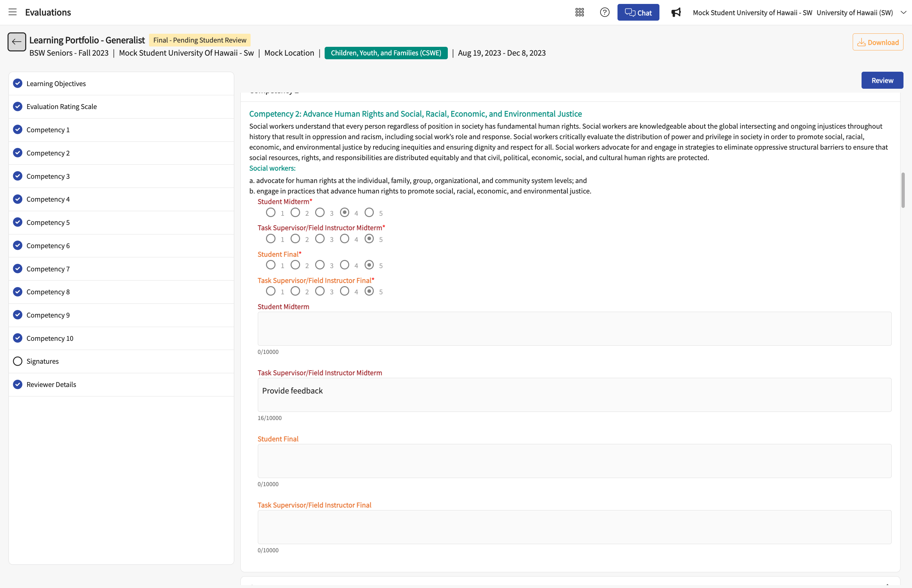This screenshot has width=912, height=588.
Task: Click the Task Supervisor/Field Instructor Final comment box
Action: (574, 527)
